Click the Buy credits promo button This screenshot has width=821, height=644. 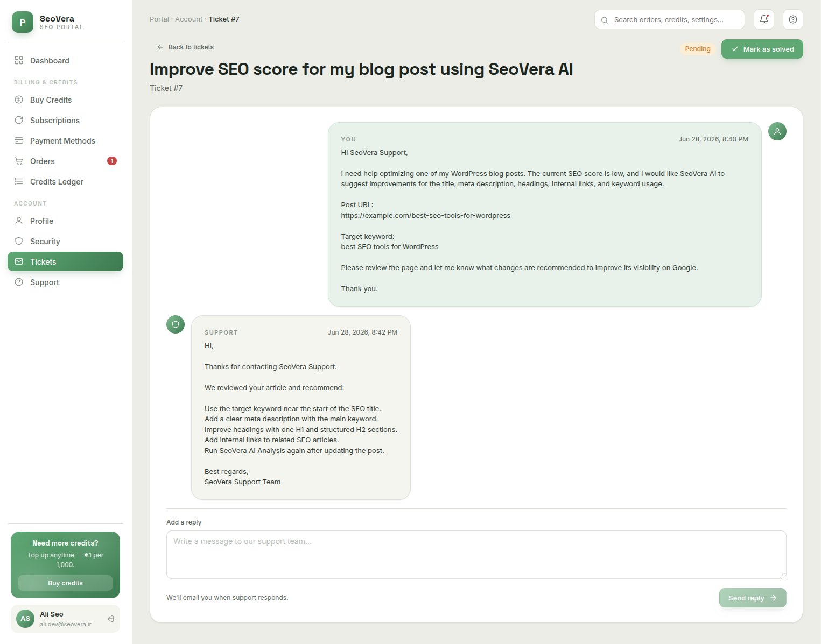pos(65,583)
